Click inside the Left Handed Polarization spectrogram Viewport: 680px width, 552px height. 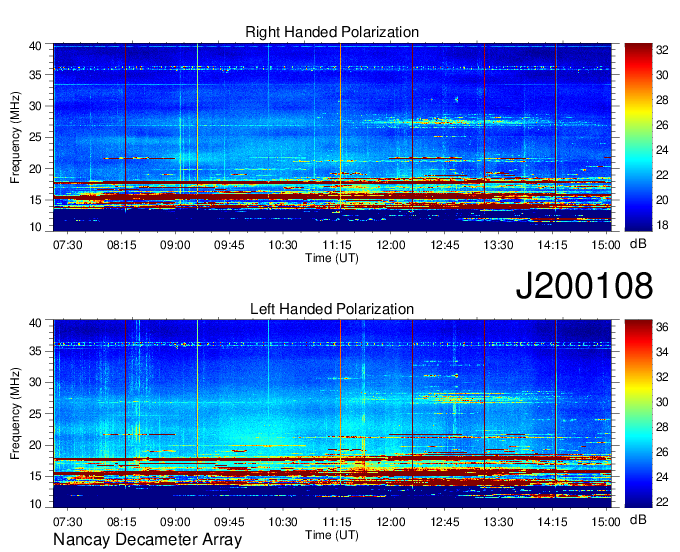(332, 414)
